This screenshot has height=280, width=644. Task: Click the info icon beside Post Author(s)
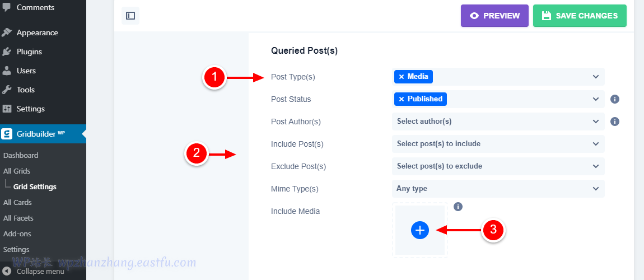(614, 122)
